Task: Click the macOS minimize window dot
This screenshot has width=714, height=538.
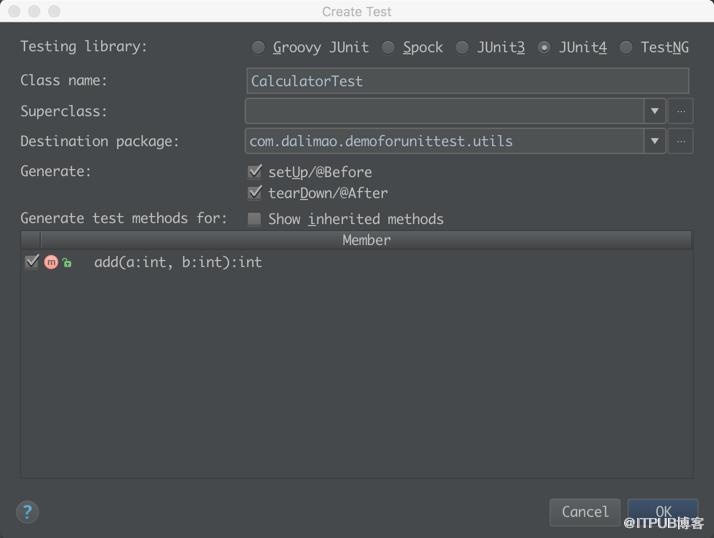Action: coord(34,11)
